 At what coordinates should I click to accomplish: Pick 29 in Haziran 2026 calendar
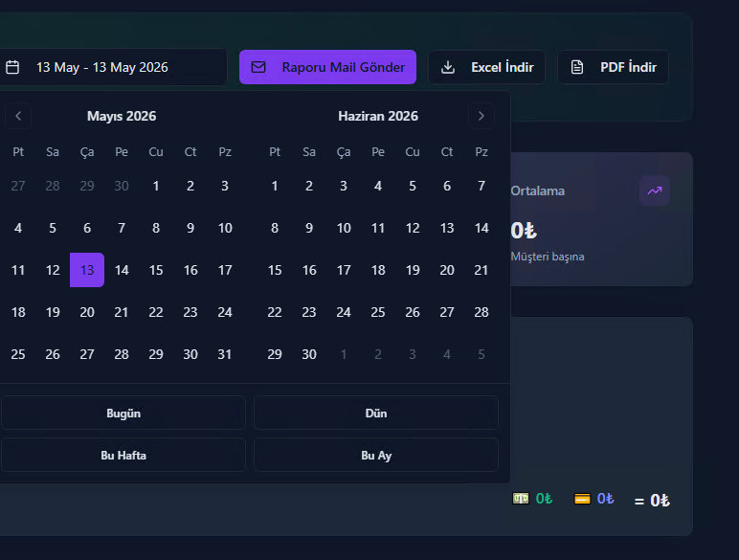click(x=275, y=354)
